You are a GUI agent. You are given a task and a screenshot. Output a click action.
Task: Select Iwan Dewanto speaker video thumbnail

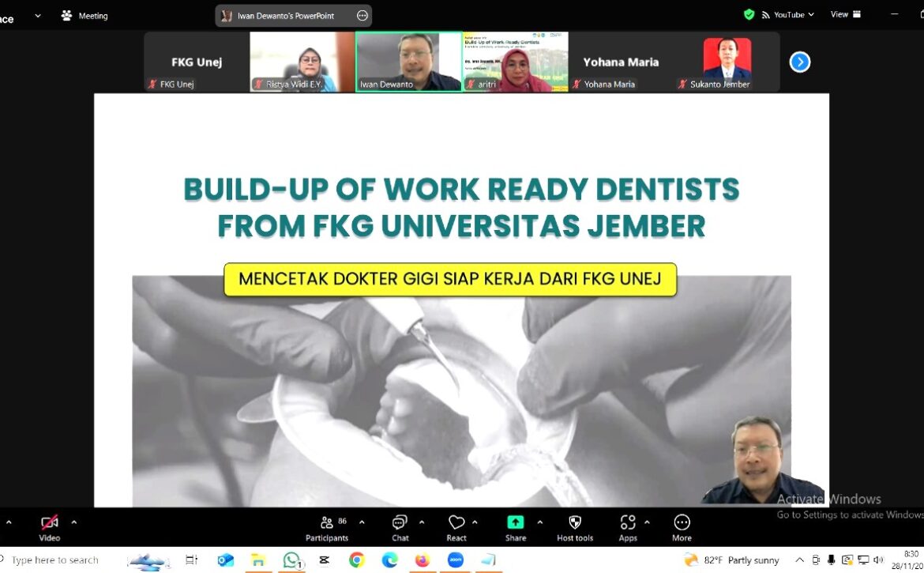pyautogui.click(x=409, y=62)
